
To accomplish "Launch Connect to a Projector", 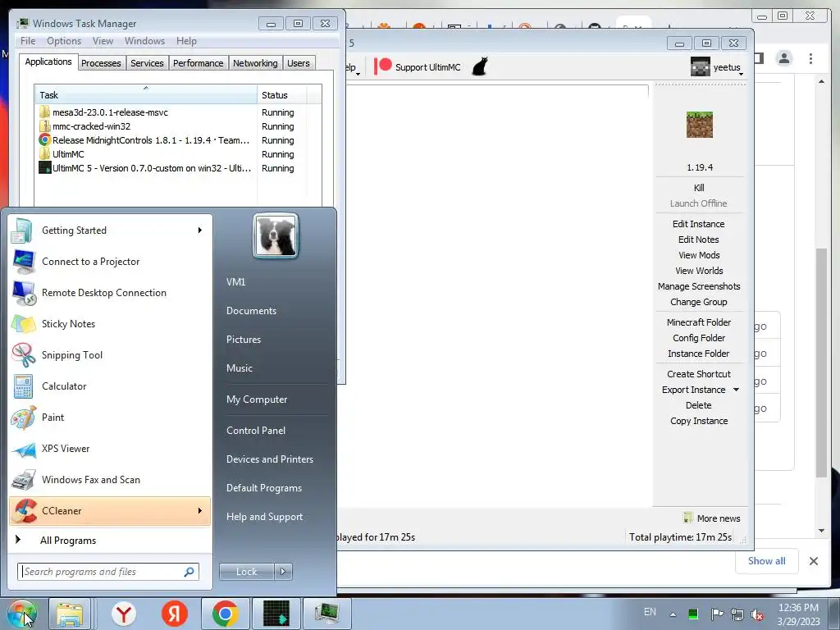I will tap(109, 262).
